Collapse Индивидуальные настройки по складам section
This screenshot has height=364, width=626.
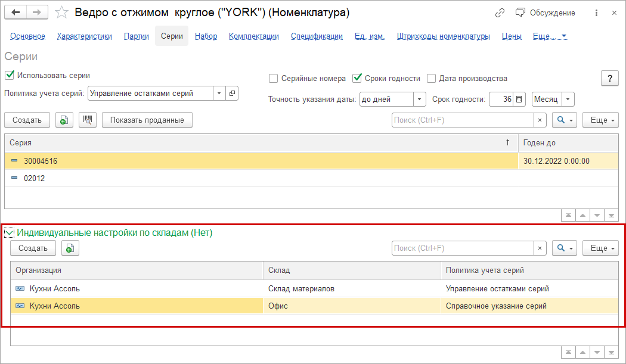(x=10, y=233)
